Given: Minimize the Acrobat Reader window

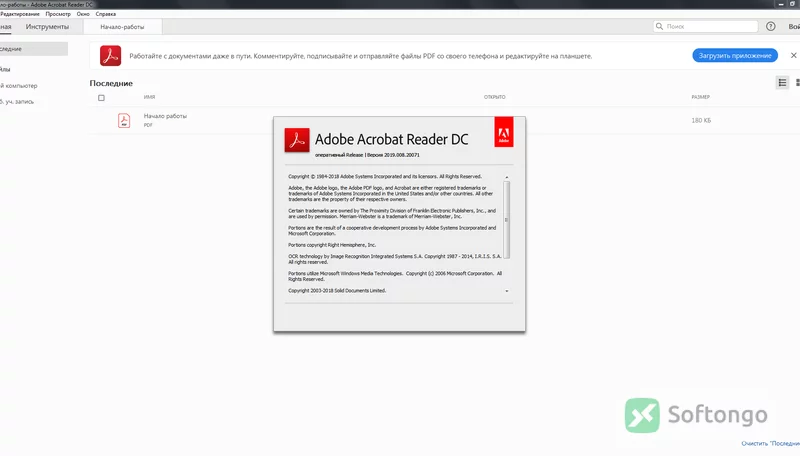Looking at the screenshot, I should [x=781, y=4].
